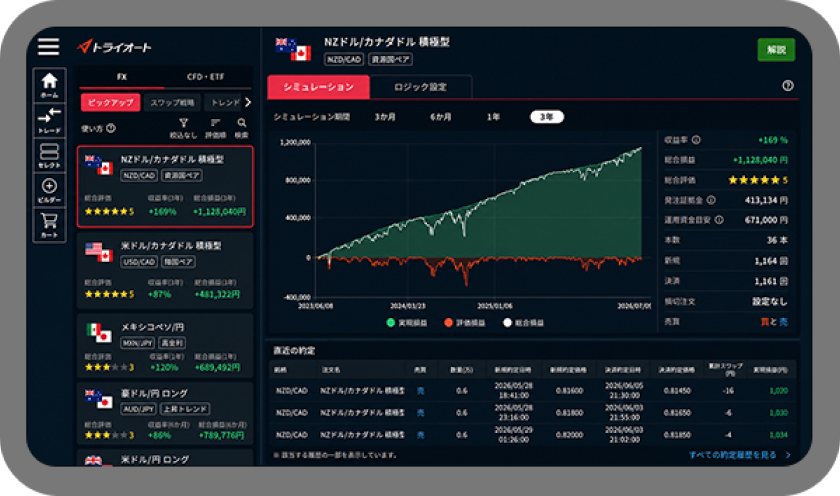Image resolution: width=840 pixels, height=496 pixels.
Task: Open the トレード trade arrows icon
Action: pyautogui.click(x=49, y=120)
